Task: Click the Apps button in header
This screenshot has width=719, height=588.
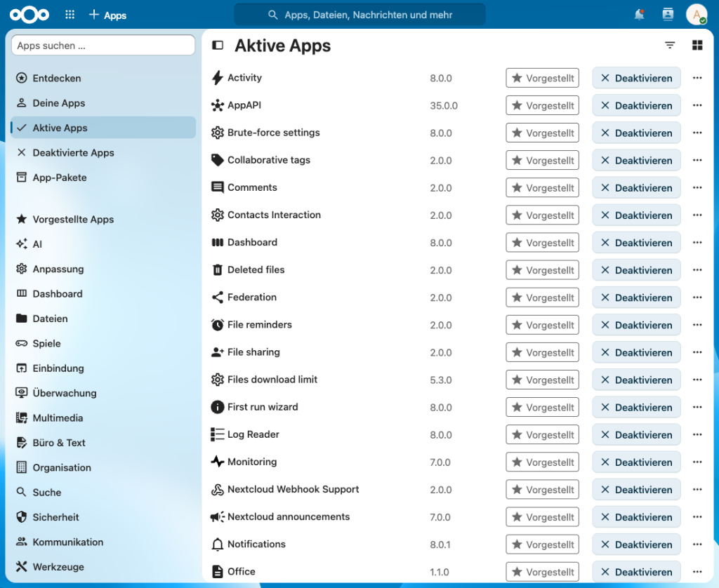Action: click(x=107, y=15)
